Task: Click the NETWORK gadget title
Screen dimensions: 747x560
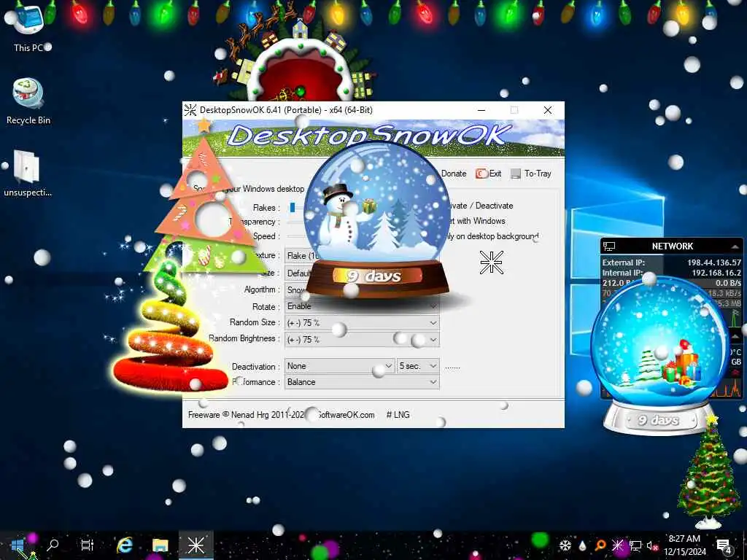Action: [x=672, y=246]
